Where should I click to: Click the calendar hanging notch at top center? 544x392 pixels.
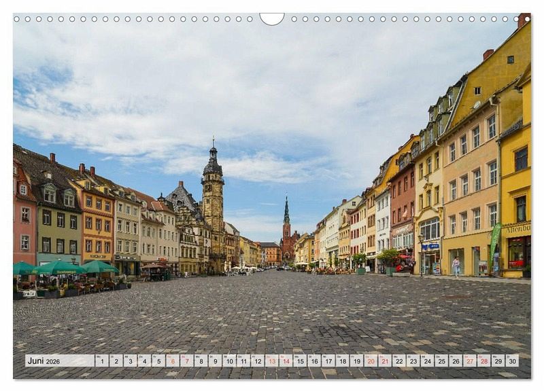point(272,18)
